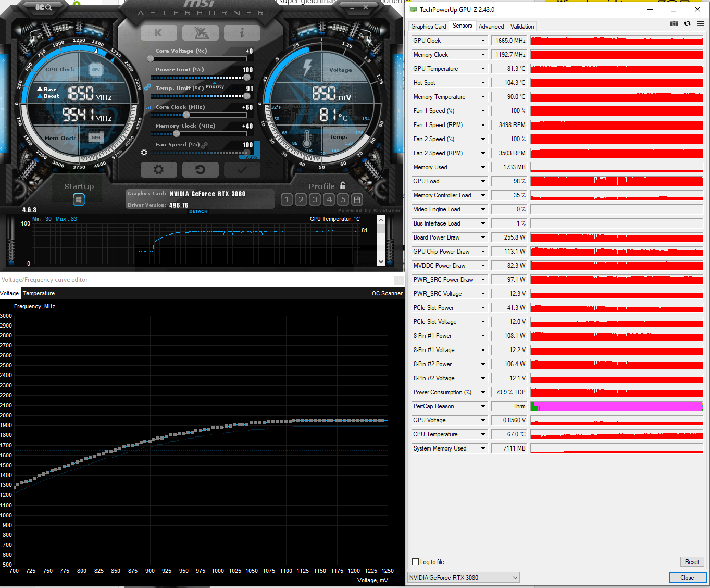Viewport: 710px width, 588px height.
Task: Open the Sensors tab in GPU-Z
Action: tap(463, 26)
